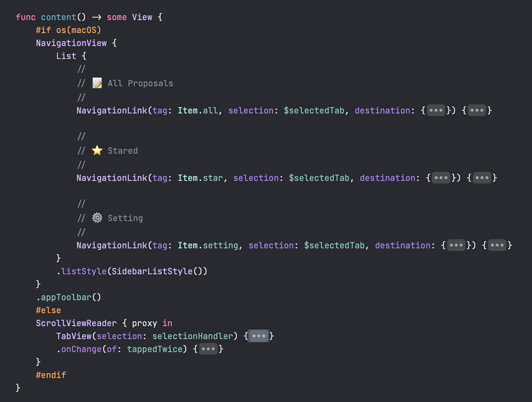Click the func keyword on first line
This screenshot has width=532, height=402.
(25, 17)
